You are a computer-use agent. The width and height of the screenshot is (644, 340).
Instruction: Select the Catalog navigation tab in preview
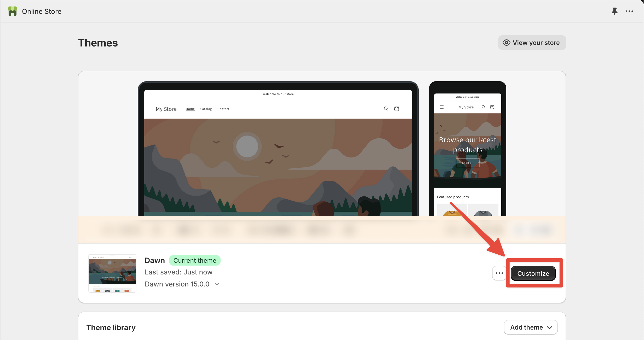pyautogui.click(x=206, y=109)
